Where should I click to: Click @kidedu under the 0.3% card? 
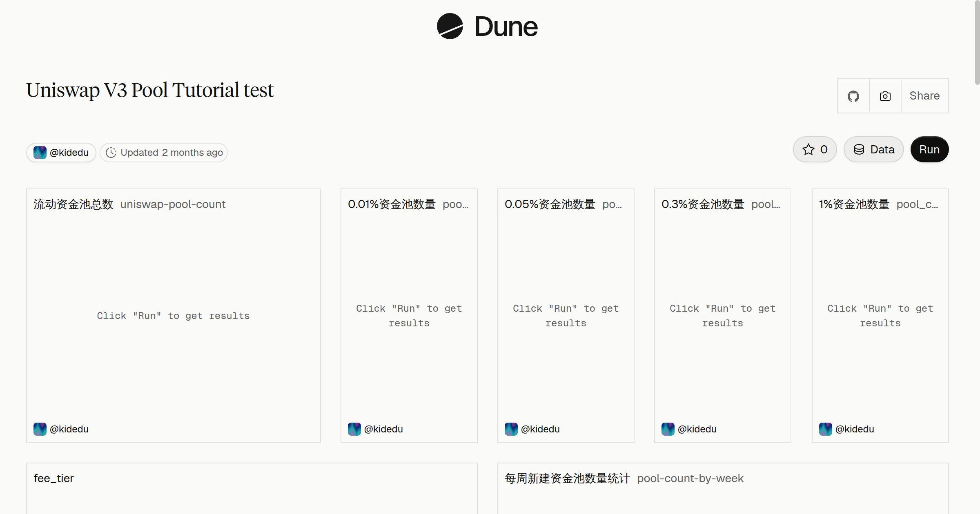tap(697, 429)
